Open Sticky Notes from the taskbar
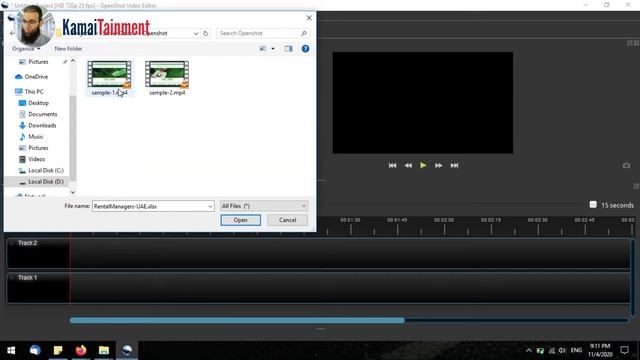 (58, 350)
